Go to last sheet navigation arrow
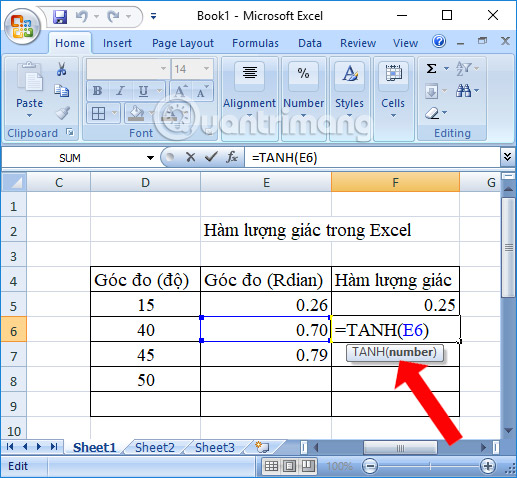 pyautogui.click(x=54, y=447)
